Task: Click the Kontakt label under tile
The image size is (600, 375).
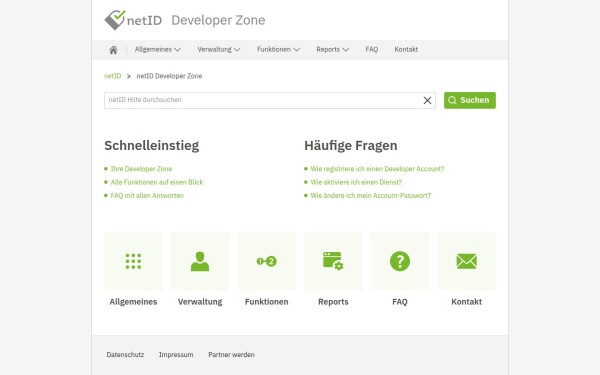Action: 466,302
